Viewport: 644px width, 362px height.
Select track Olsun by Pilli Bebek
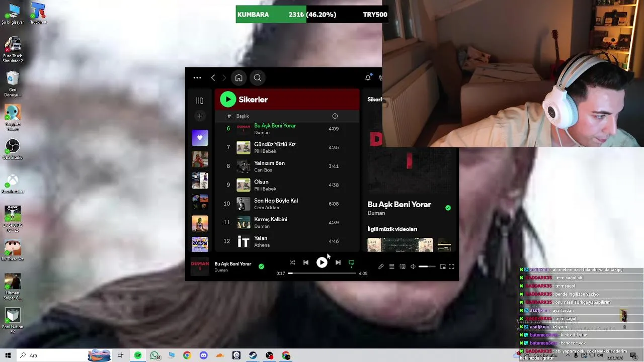coord(287,185)
